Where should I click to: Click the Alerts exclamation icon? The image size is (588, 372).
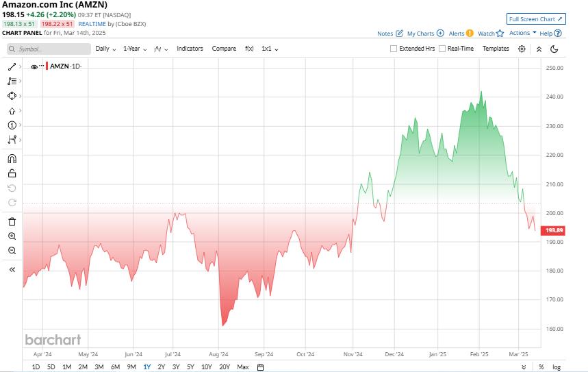(470, 34)
